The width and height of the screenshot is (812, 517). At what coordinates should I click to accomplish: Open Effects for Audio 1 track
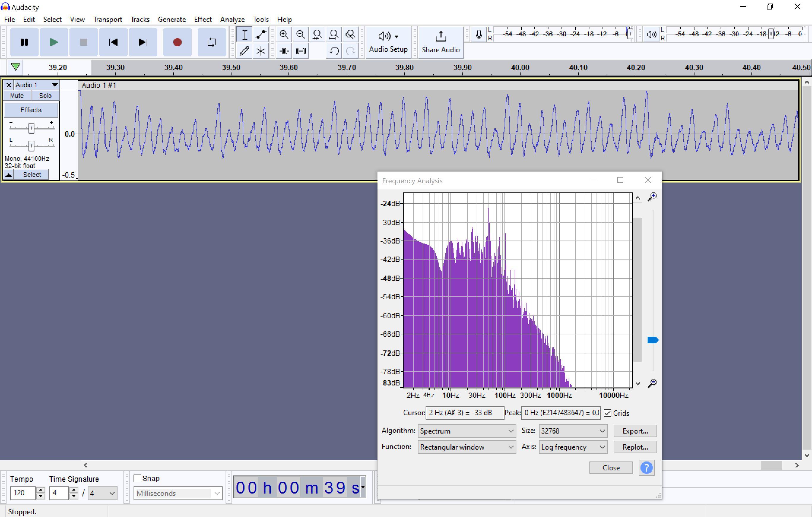tap(31, 110)
